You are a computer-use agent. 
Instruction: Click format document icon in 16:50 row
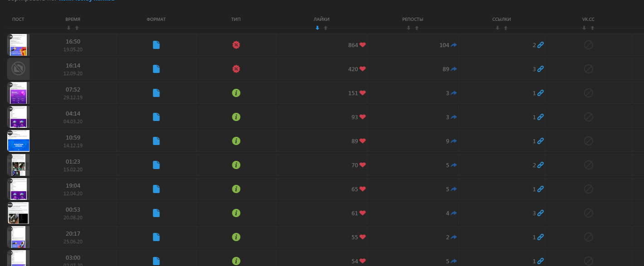click(156, 45)
